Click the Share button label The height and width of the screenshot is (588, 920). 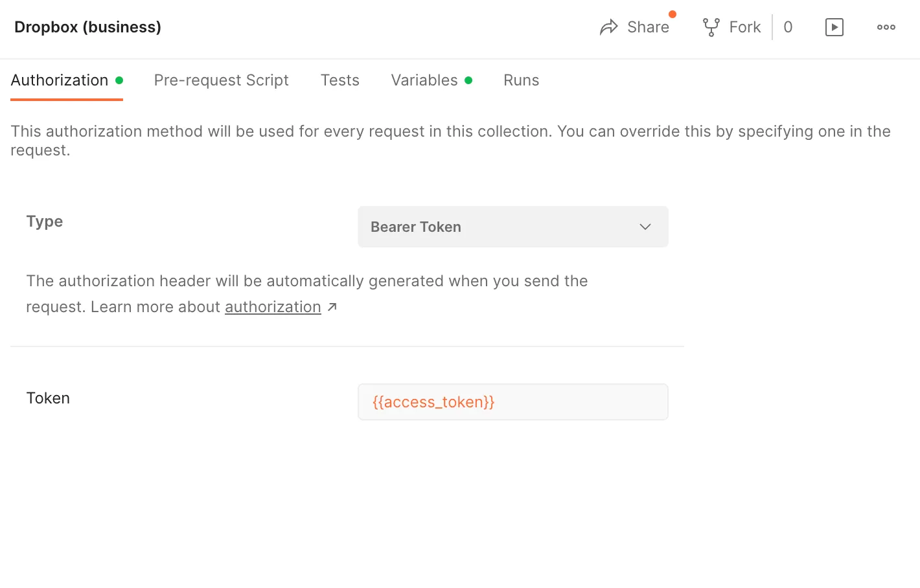click(x=648, y=27)
